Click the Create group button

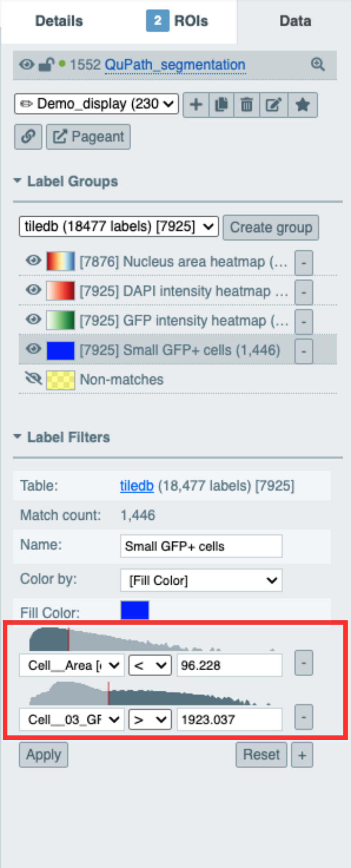pos(271,228)
